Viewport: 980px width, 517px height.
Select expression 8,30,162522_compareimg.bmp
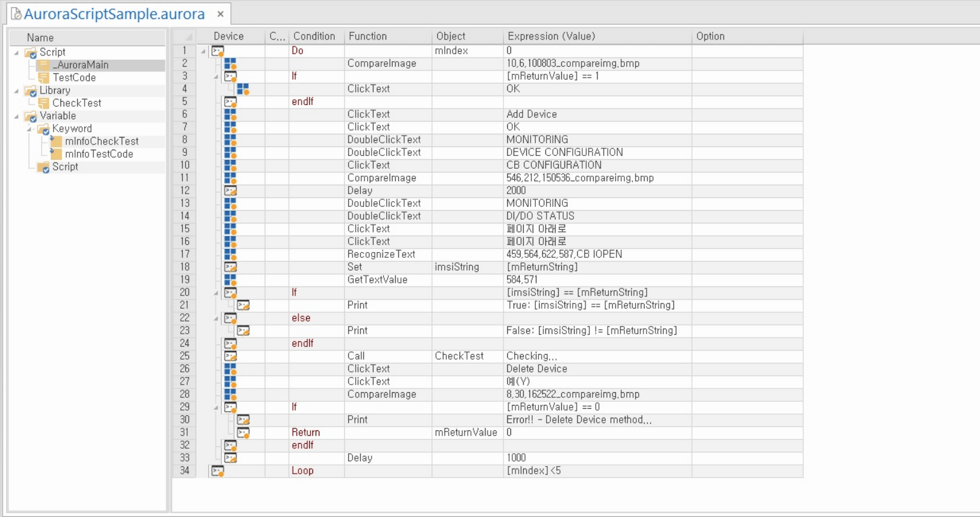[x=598, y=394]
